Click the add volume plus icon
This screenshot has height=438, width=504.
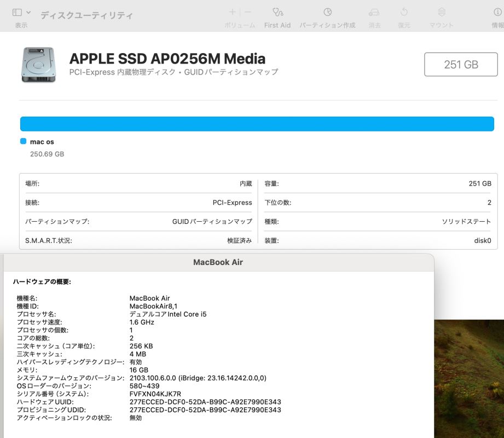tap(232, 12)
